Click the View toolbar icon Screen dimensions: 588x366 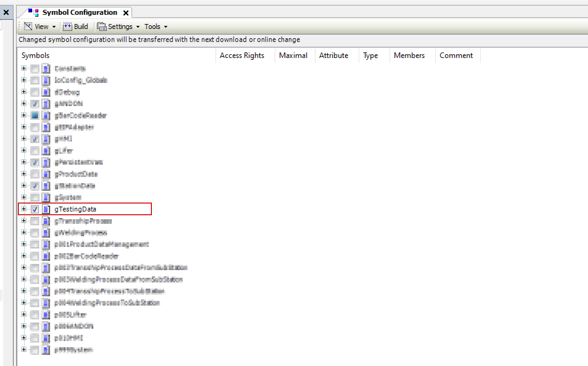click(x=28, y=27)
